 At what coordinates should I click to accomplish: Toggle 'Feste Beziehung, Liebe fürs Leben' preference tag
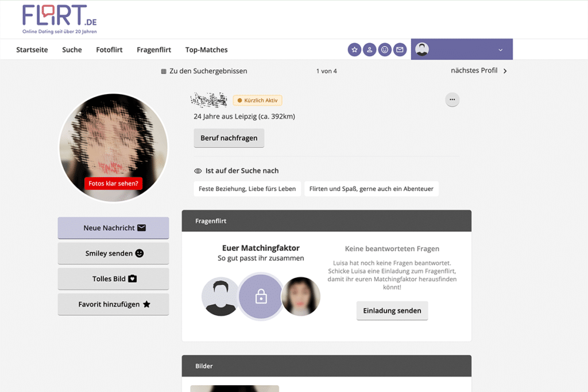(x=247, y=188)
